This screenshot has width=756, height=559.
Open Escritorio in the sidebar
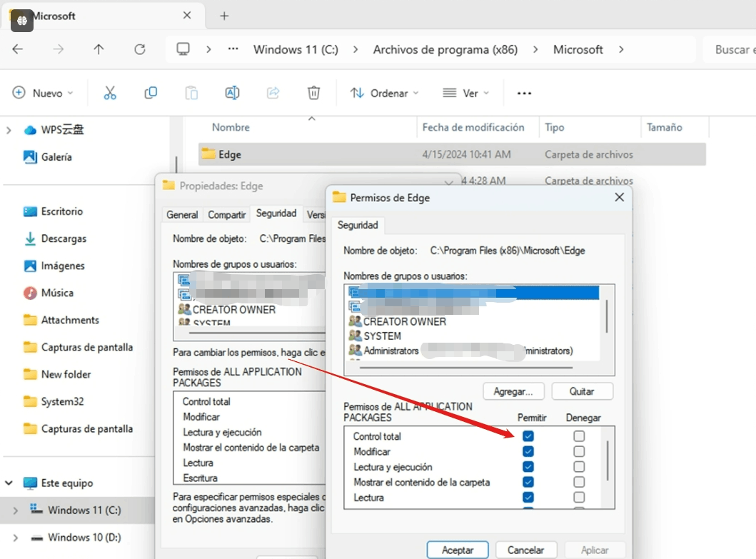[61, 211]
